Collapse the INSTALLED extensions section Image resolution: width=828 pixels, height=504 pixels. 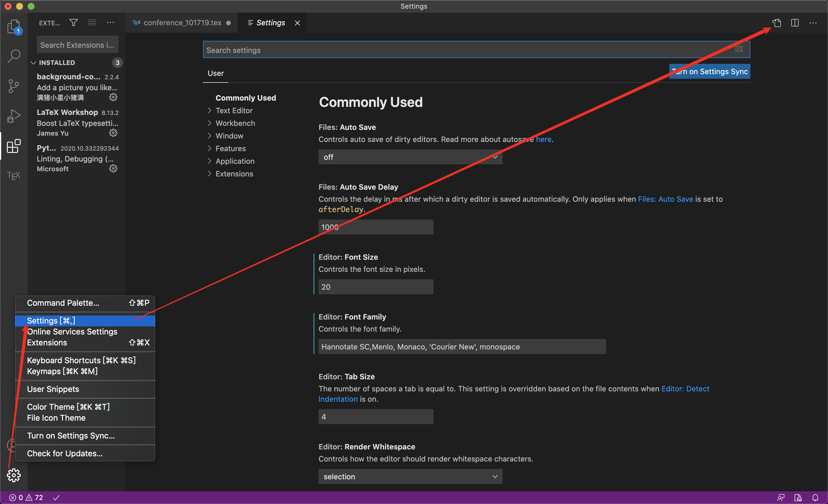pyautogui.click(x=76, y=62)
